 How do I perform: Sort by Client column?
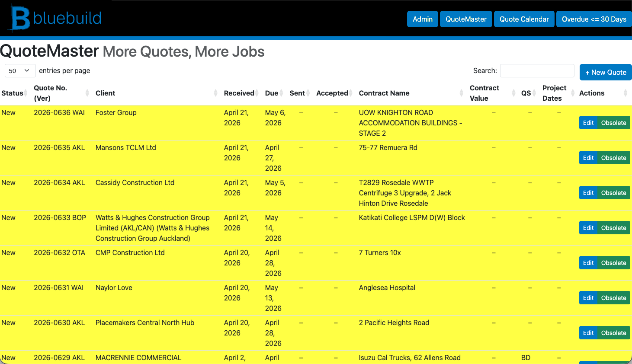pos(156,93)
